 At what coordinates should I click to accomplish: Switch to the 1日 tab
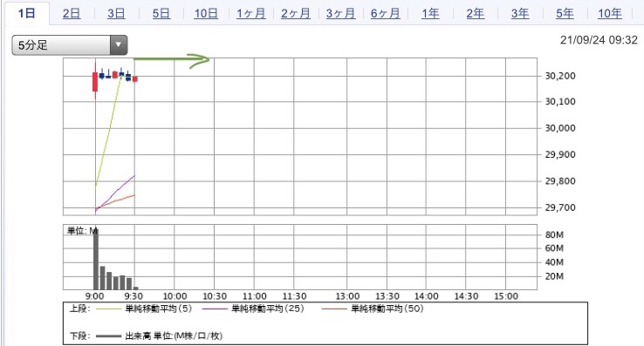click(x=27, y=13)
